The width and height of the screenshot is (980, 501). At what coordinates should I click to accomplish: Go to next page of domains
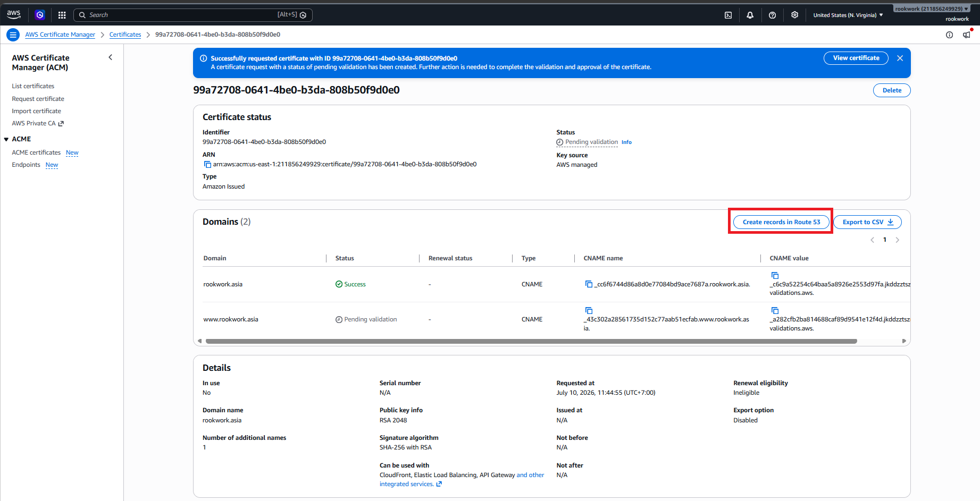[x=898, y=240]
